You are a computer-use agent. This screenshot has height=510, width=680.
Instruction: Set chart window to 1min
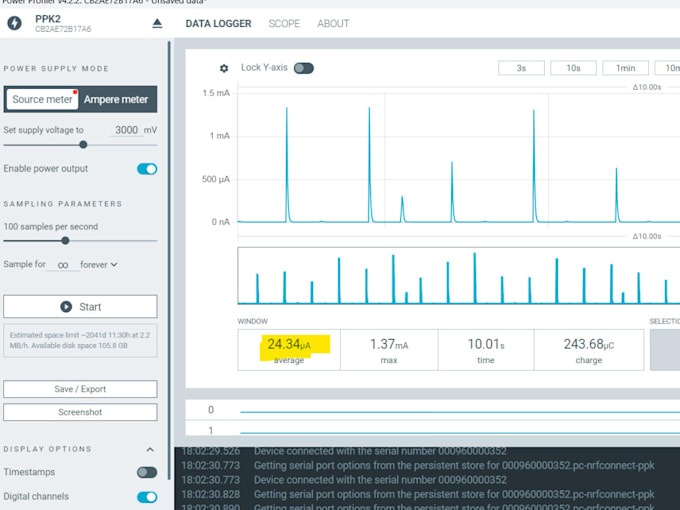click(625, 68)
